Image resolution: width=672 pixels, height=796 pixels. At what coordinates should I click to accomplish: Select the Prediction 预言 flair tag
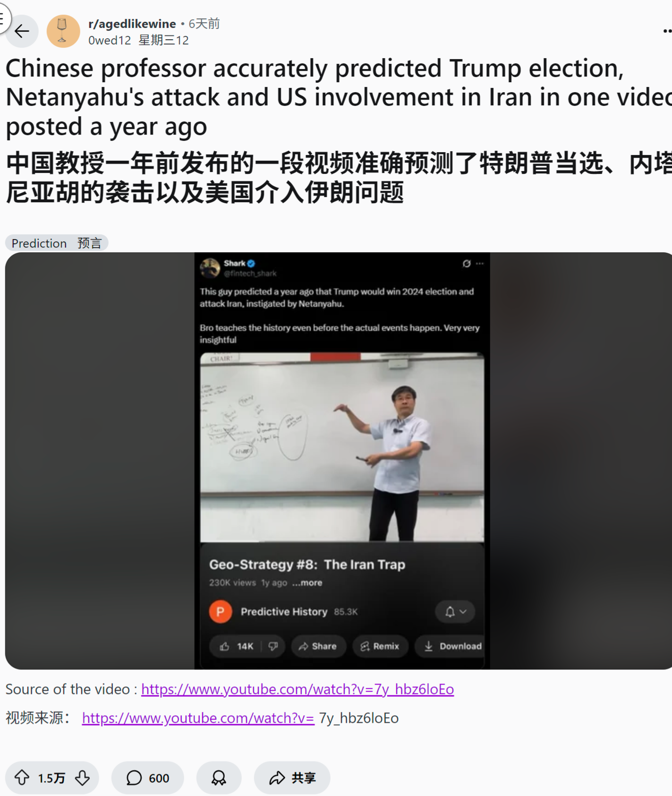[57, 243]
